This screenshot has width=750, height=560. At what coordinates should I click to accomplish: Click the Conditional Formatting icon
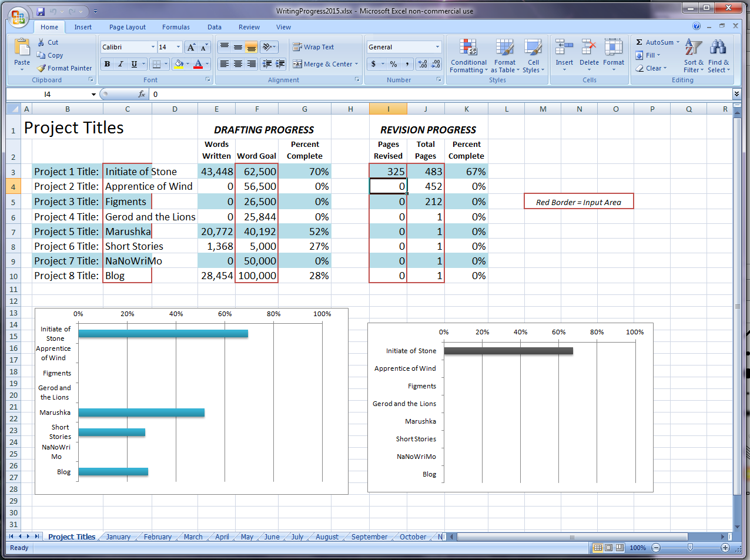point(468,48)
